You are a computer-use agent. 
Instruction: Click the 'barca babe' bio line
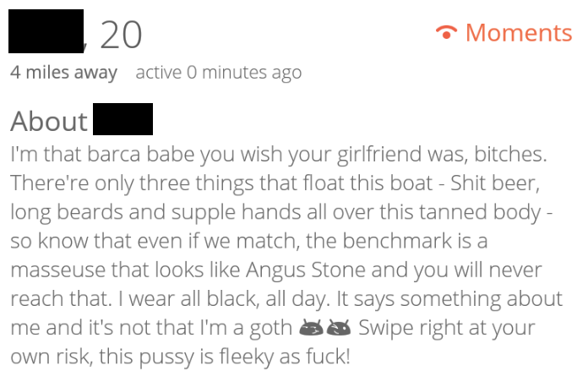(279, 154)
